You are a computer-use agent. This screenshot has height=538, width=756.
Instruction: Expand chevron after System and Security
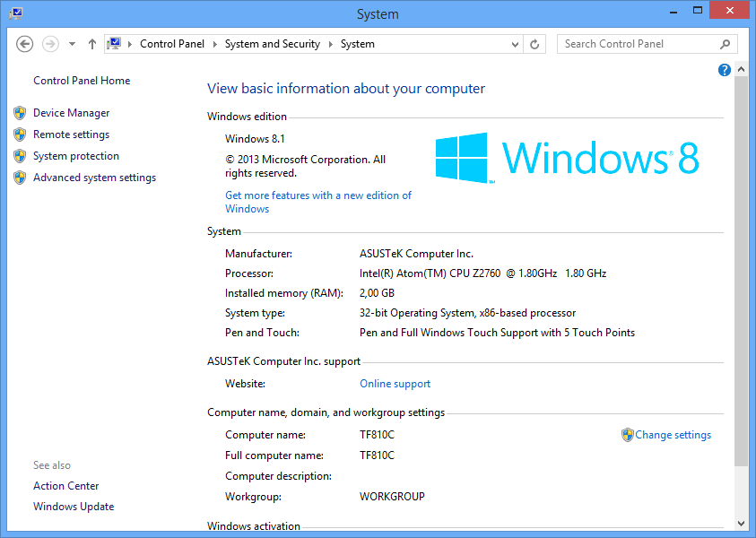[331, 44]
